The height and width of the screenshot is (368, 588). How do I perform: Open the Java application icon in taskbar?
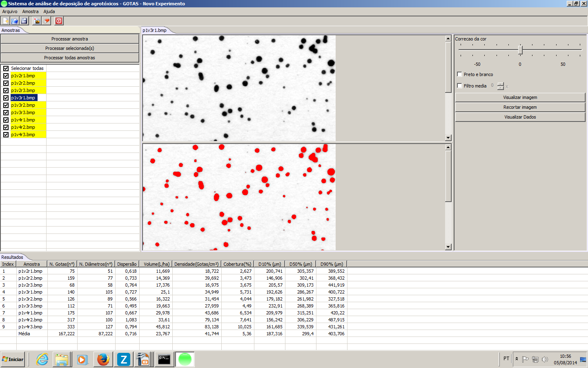click(143, 359)
